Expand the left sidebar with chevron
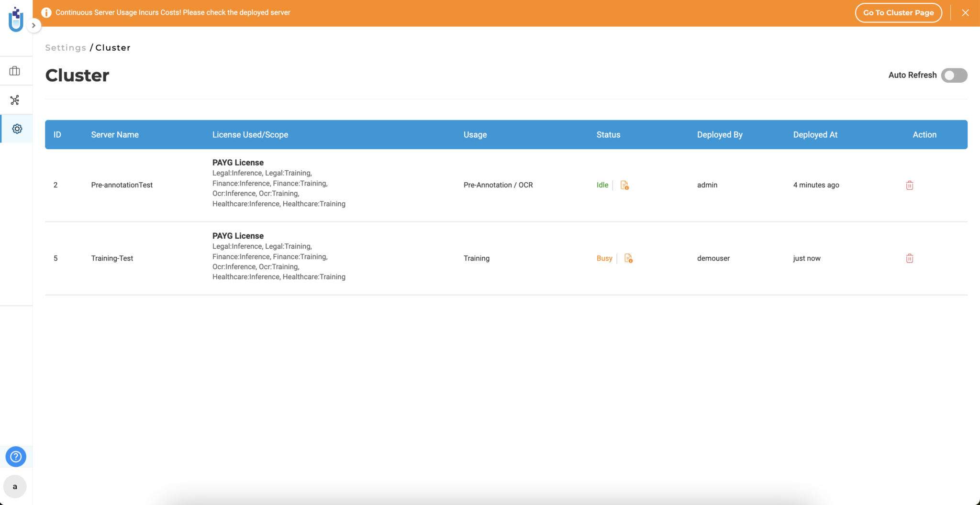Viewport: 980px width, 505px height. click(x=33, y=25)
